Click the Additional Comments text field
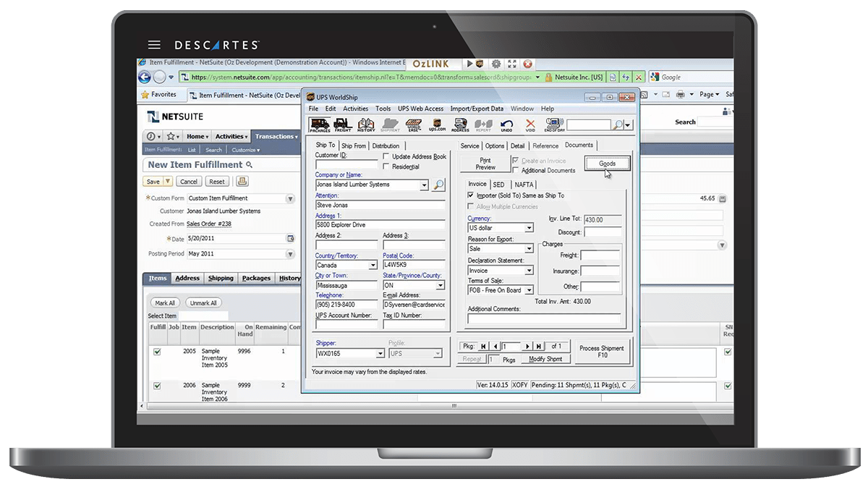This screenshot has height=487, width=868. tap(544, 318)
